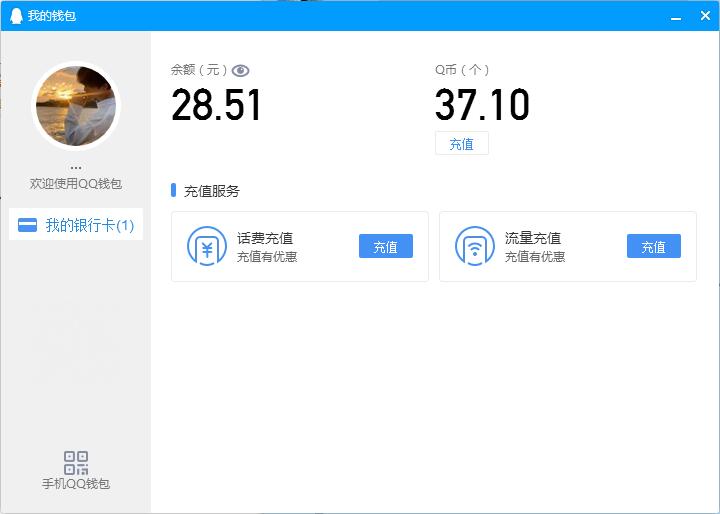The width and height of the screenshot is (720, 514).
Task: Click the 流量充值 phone wifi icon
Action: pos(475,246)
